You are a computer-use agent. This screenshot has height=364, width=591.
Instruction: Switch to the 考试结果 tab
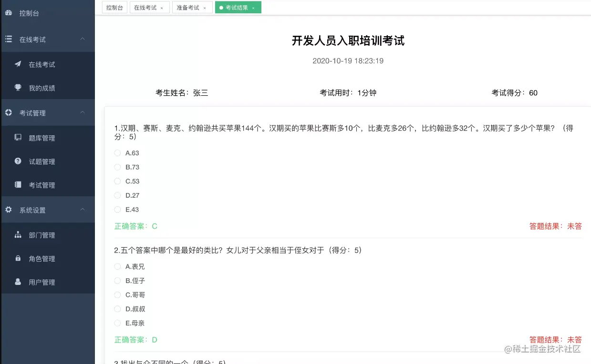click(x=238, y=8)
